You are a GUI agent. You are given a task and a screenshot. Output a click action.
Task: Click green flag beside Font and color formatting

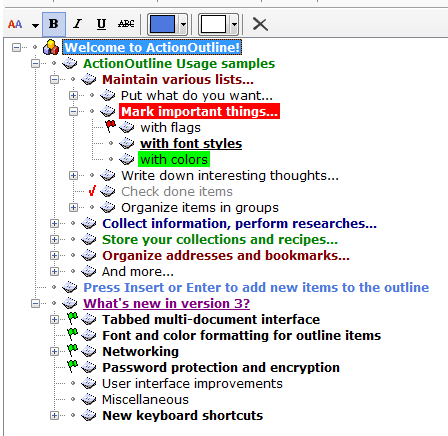72,334
